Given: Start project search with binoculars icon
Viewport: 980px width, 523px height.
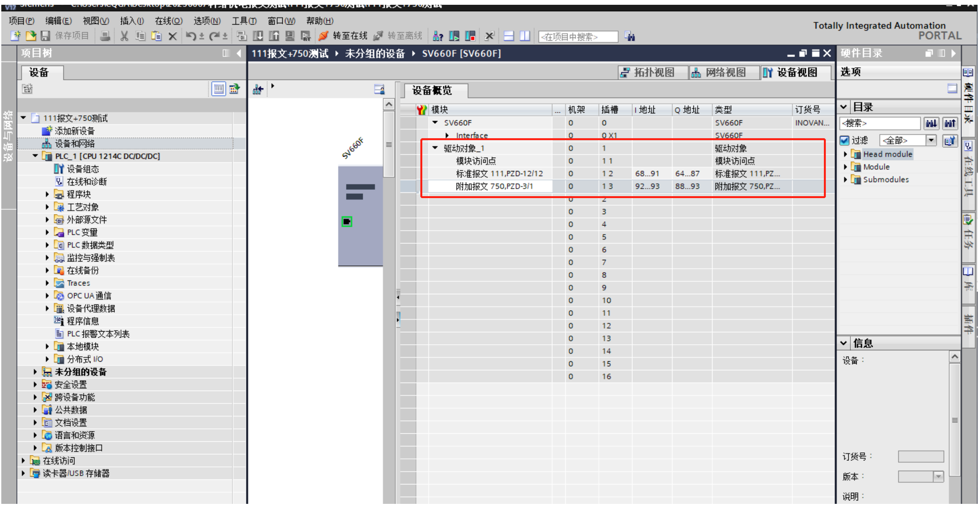Looking at the screenshot, I should pyautogui.click(x=630, y=37).
